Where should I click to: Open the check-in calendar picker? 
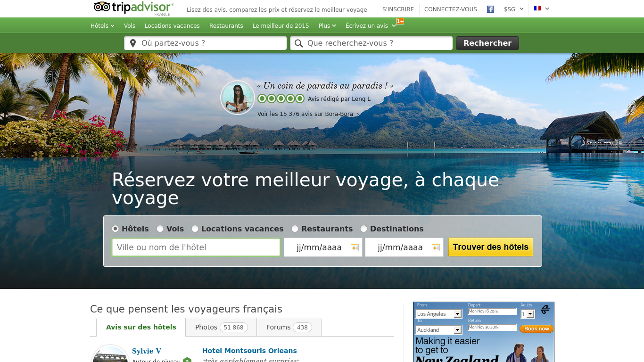coord(355,247)
